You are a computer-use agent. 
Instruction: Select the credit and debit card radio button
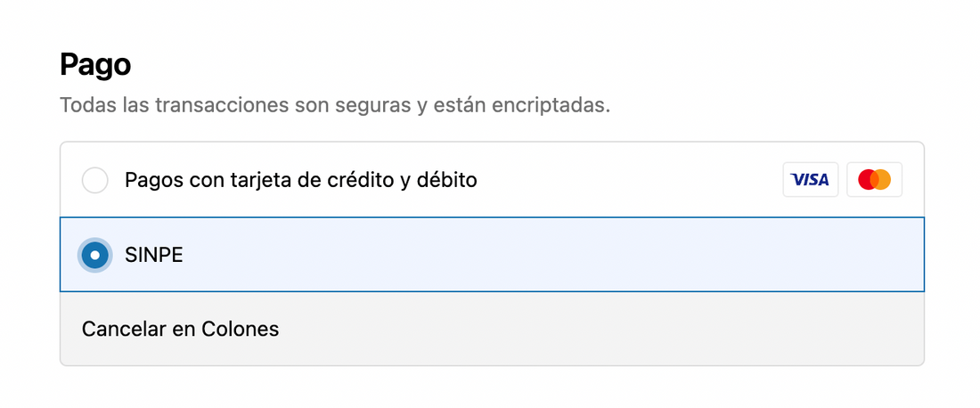tap(94, 181)
